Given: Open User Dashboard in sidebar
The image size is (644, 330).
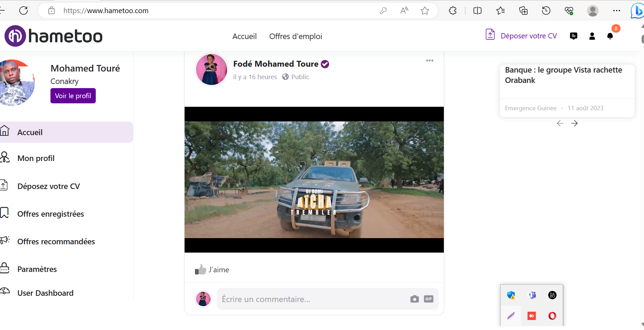Looking at the screenshot, I should [x=45, y=293].
